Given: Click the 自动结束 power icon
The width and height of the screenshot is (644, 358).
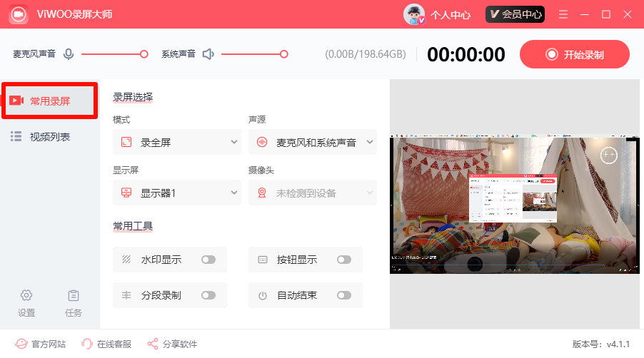Looking at the screenshot, I should click(x=263, y=295).
